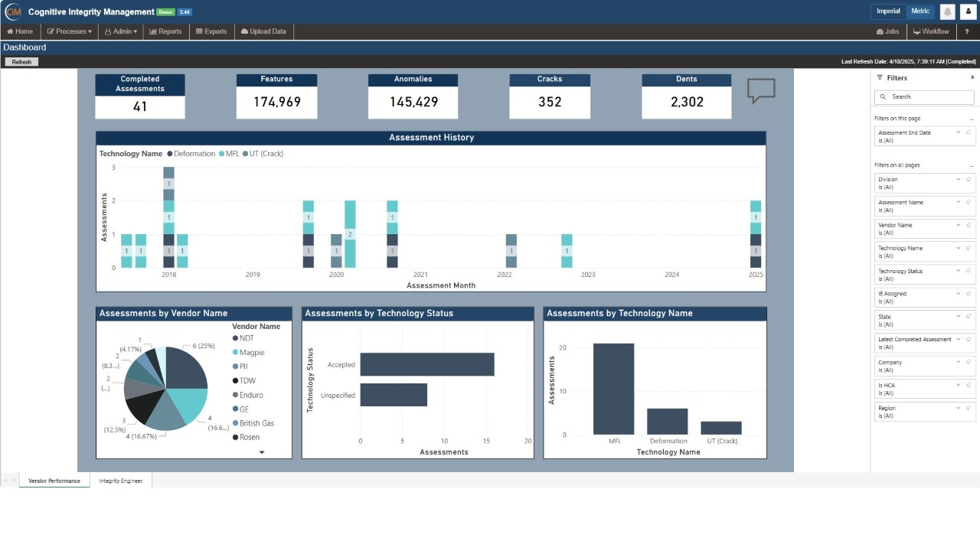Open the Processes dropdown menu

(x=69, y=31)
